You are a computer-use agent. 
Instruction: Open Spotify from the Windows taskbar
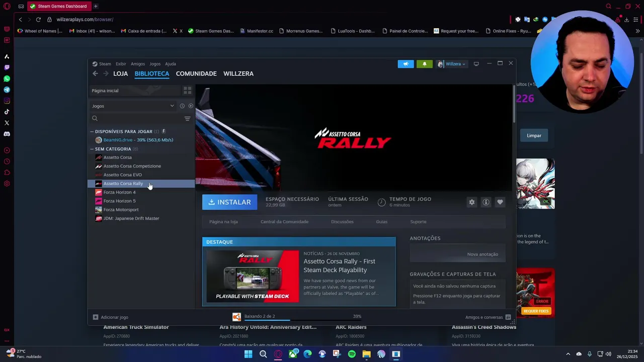(x=352, y=354)
